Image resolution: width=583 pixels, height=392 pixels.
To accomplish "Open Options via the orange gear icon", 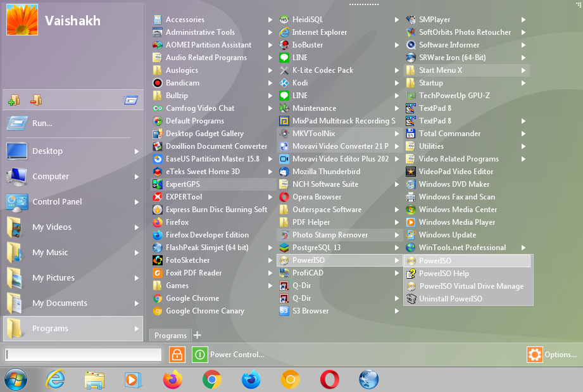I will pos(535,355).
